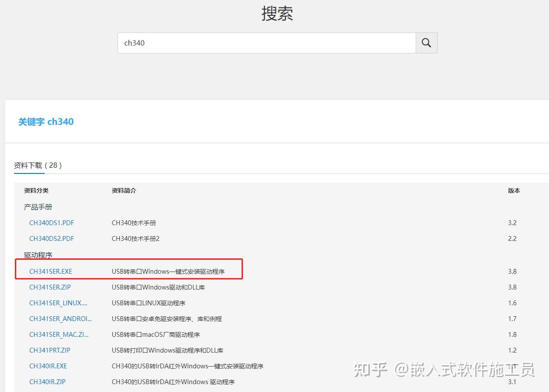Download CH340IR.EXE IrDA driver installer
The height and width of the screenshot is (392, 549).
pyautogui.click(x=48, y=366)
